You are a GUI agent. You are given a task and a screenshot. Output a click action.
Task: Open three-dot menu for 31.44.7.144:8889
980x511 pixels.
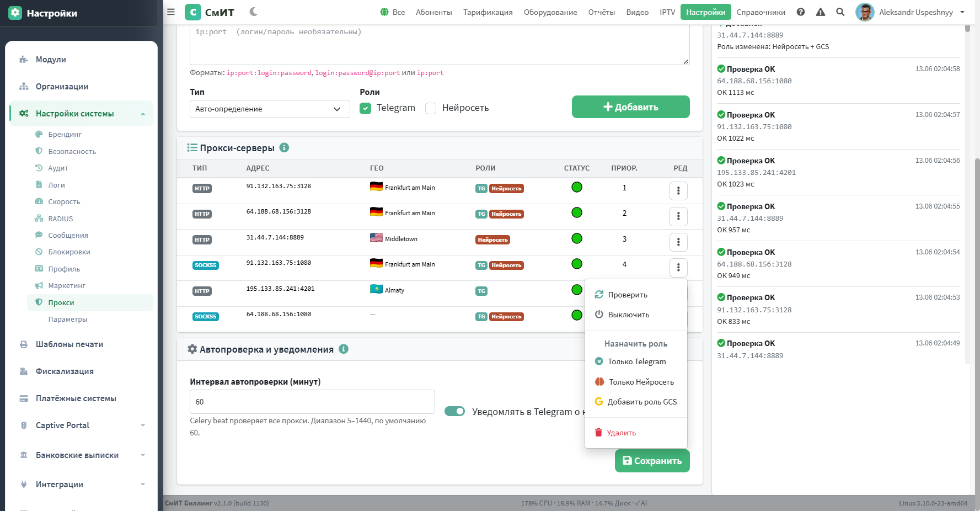click(x=678, y=242)
